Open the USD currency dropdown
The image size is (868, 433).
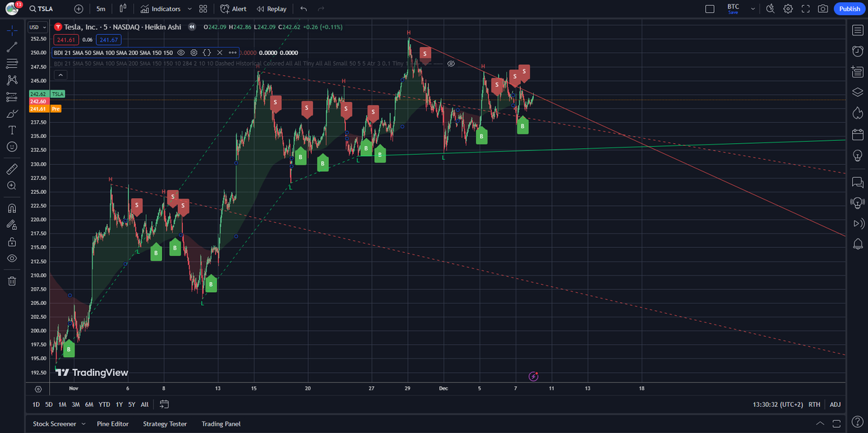(36, 27)
